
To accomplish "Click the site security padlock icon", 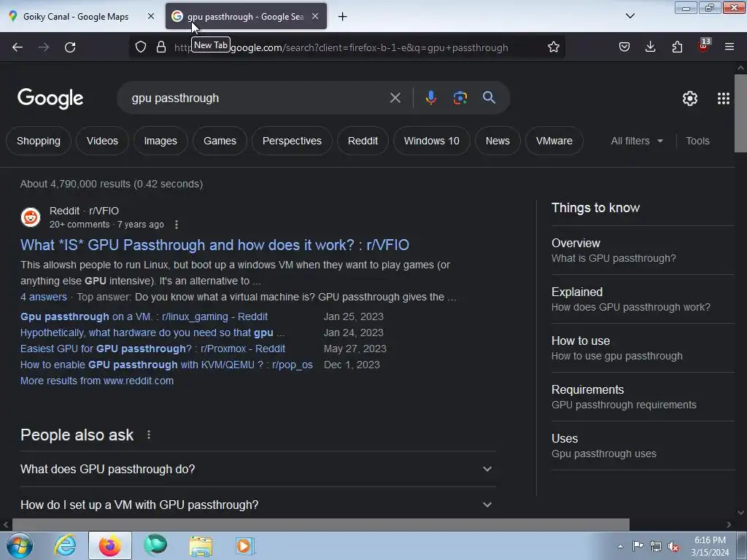I will coord(161,47).
